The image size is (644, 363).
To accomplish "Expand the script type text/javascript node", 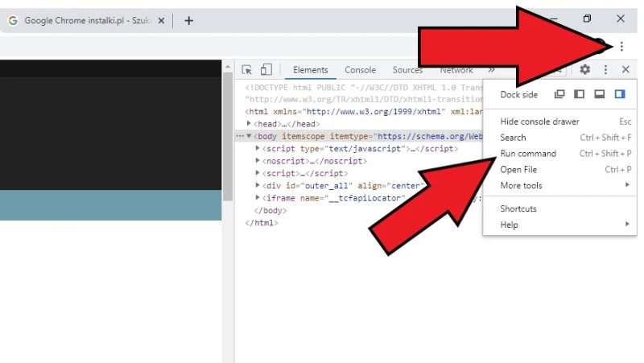I will click(x=258, y=148).
